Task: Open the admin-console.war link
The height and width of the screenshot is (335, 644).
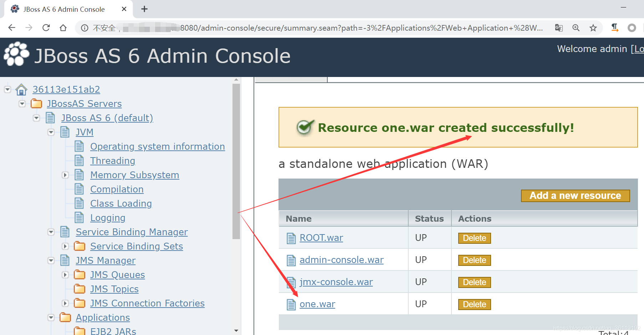Action: 342,260
